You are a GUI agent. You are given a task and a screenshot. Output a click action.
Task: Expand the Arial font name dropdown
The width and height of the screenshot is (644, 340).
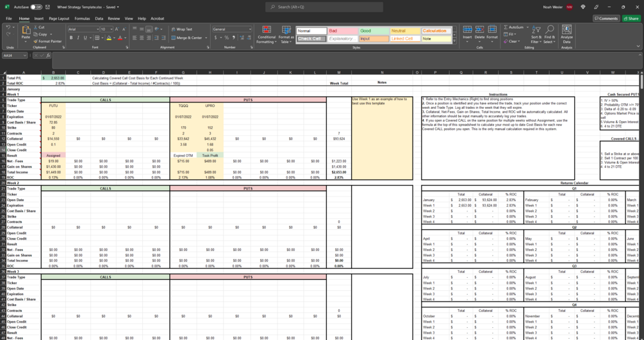tap(98, 29)
